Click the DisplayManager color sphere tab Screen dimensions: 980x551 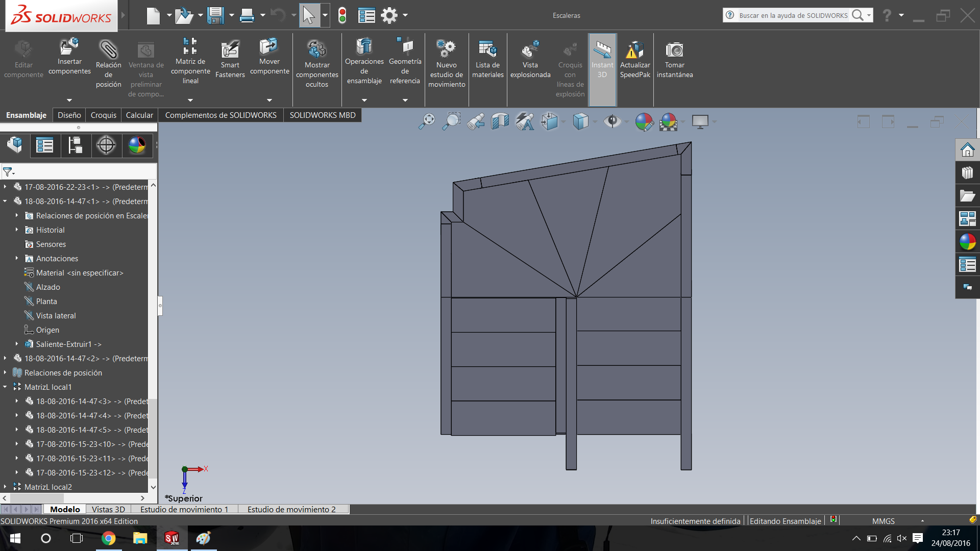pyautogui.click(x=137, y=145)
